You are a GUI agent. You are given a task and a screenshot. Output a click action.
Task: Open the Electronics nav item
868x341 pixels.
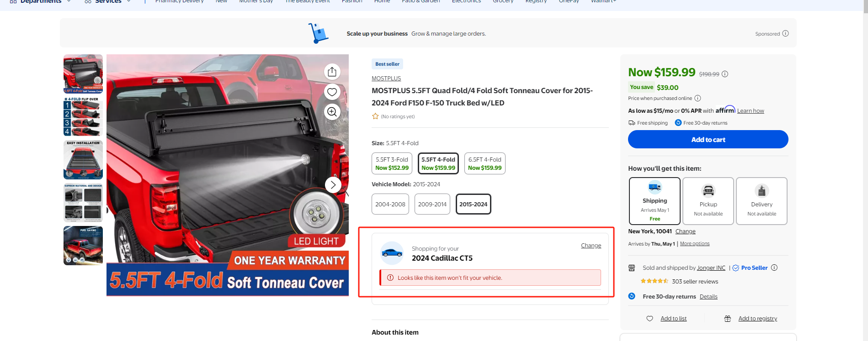click(x=466, y=1)
